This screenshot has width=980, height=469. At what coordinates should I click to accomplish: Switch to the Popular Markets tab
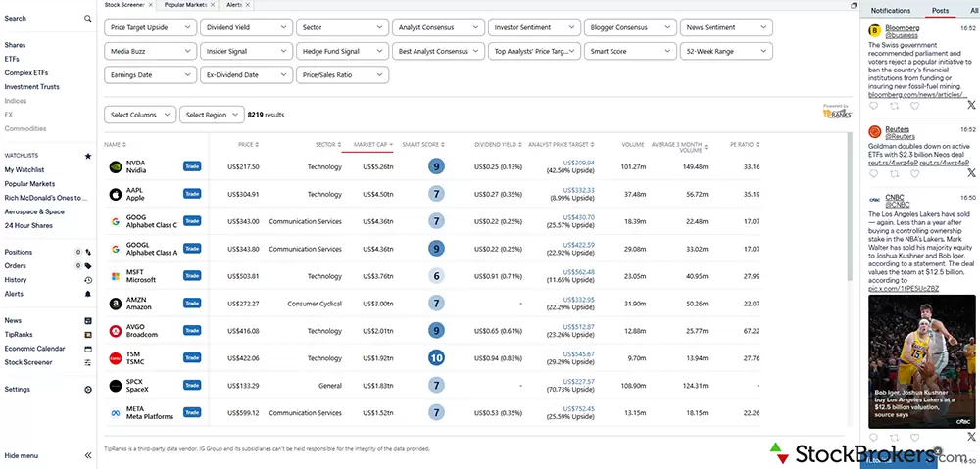185,5
